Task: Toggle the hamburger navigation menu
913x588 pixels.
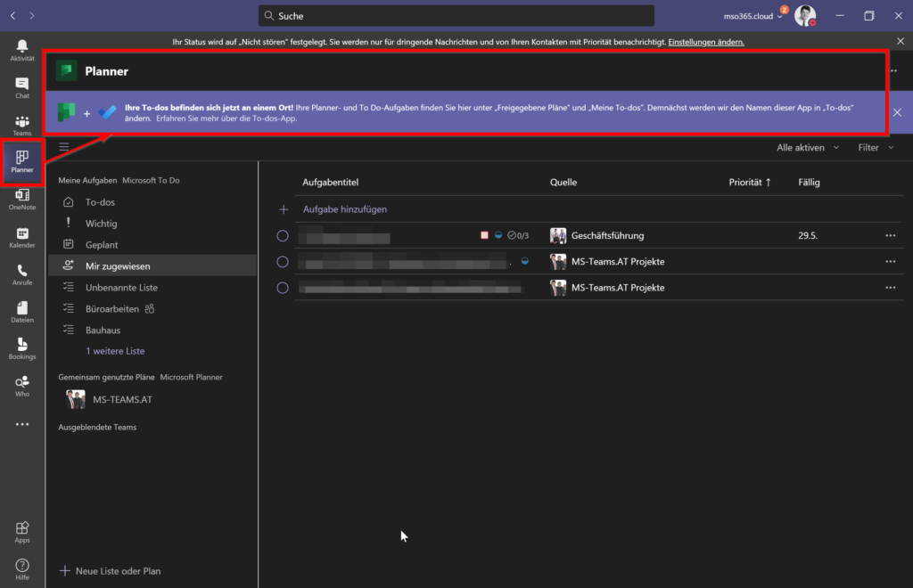Action: (64, 147)
